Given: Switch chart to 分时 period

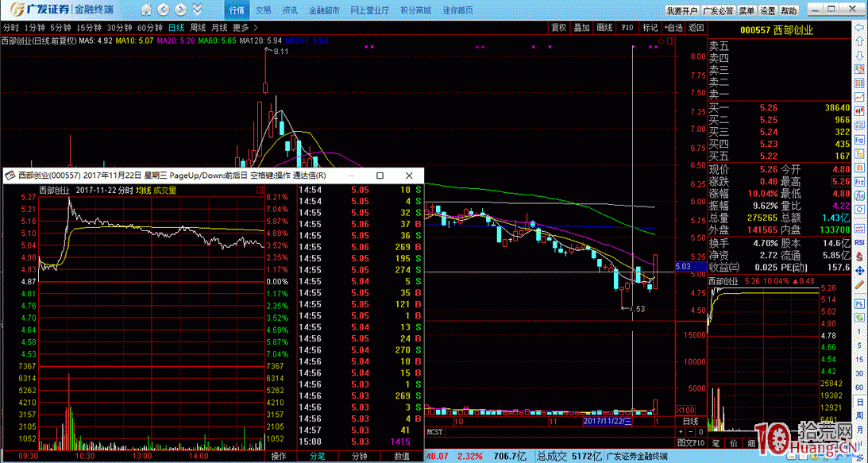Looking at the screenshot, I should 10,27.
